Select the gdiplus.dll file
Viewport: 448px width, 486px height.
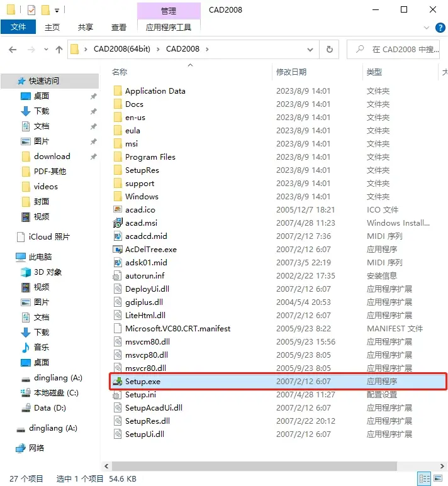(x=144, y=302)
